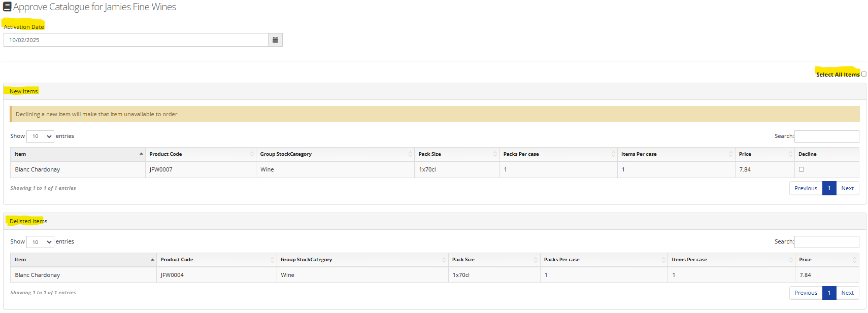Open the Activation Date calendar picker
The width and height of the screenshot is (868, 313).
(x=275, y=40)
